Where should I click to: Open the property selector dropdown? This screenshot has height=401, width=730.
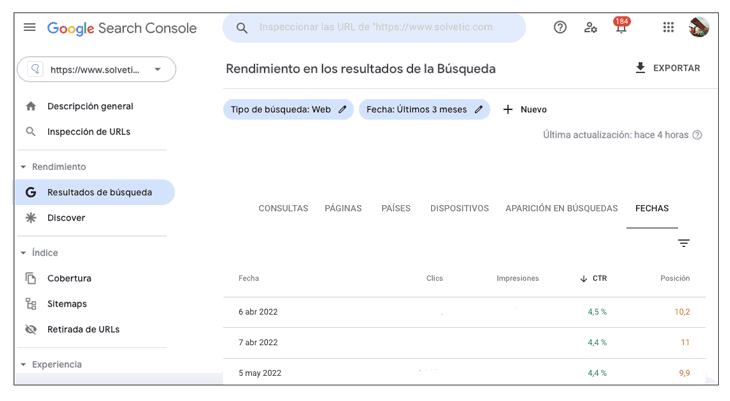point(96,69)
